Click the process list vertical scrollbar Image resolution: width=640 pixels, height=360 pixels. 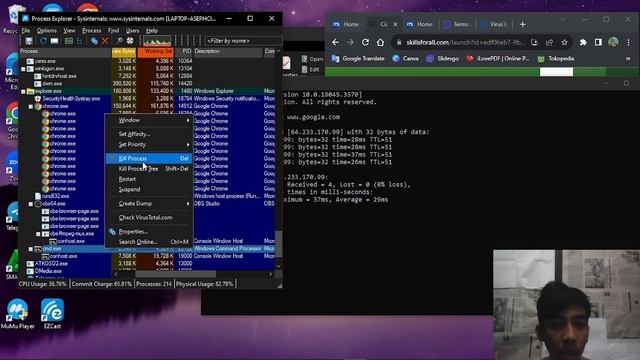[278, 244]
